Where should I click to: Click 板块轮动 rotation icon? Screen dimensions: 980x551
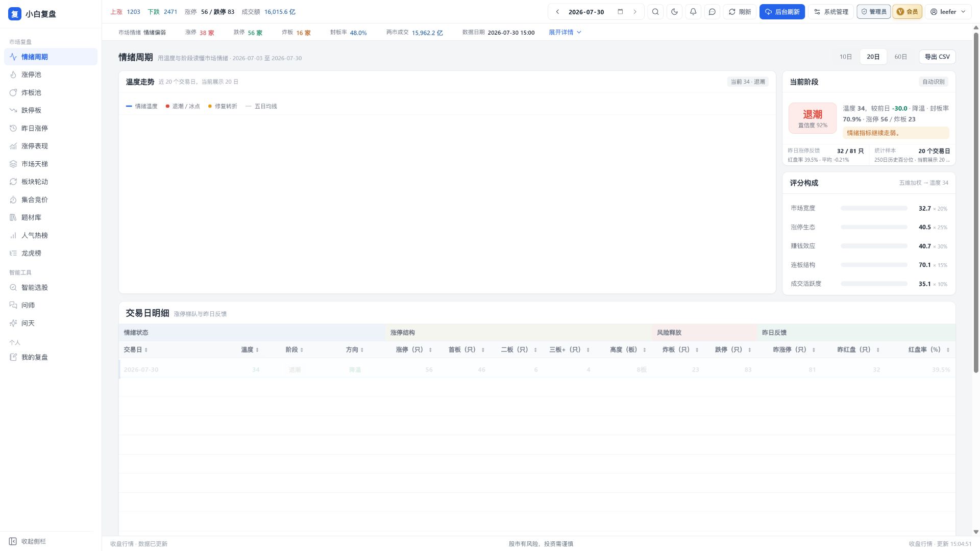13,182
